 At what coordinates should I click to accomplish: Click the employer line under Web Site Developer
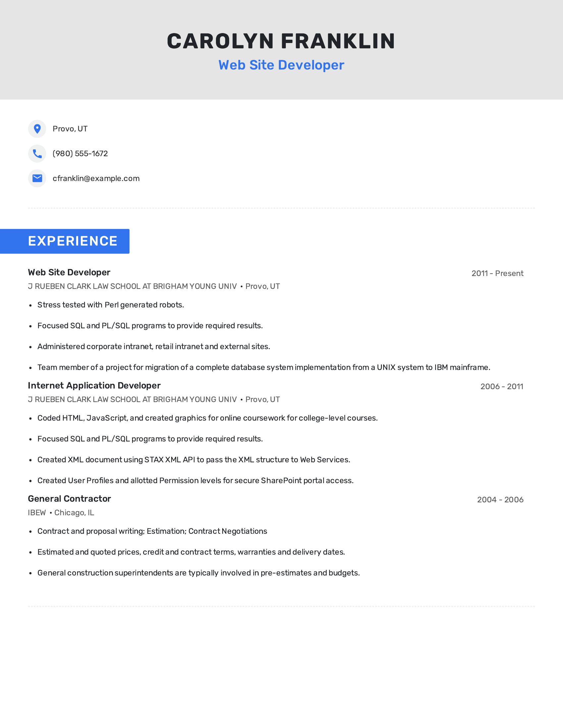pyautogui.click(x=154, y=286)
